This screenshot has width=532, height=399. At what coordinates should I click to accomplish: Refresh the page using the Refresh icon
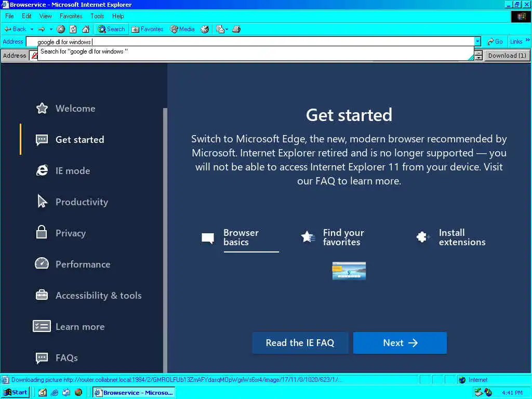[x=73, y=29]
